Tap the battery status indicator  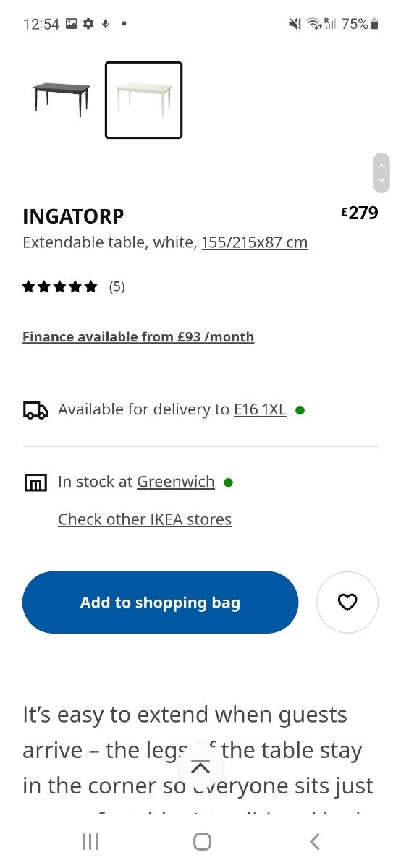tap(374, 24)
